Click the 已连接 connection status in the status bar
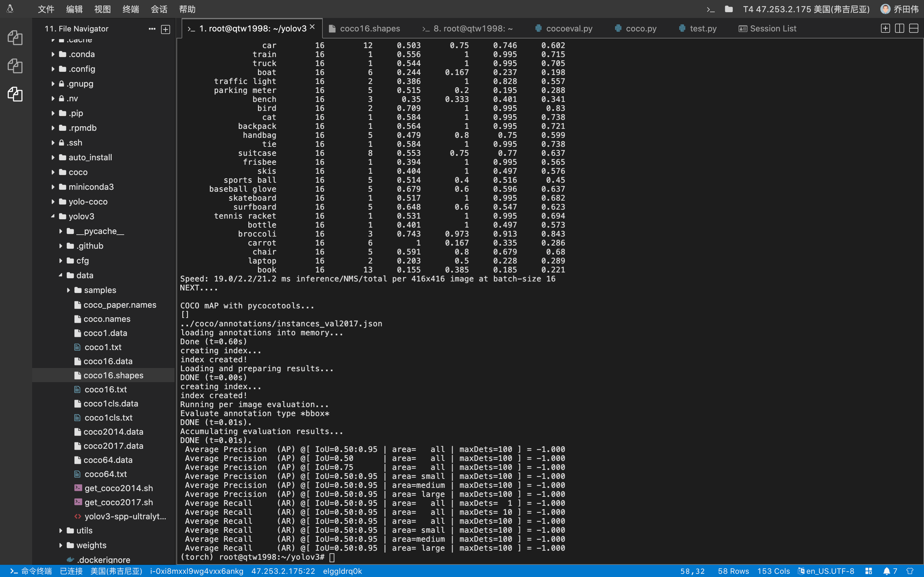This screenshot has width=924, height=577. 71,571
